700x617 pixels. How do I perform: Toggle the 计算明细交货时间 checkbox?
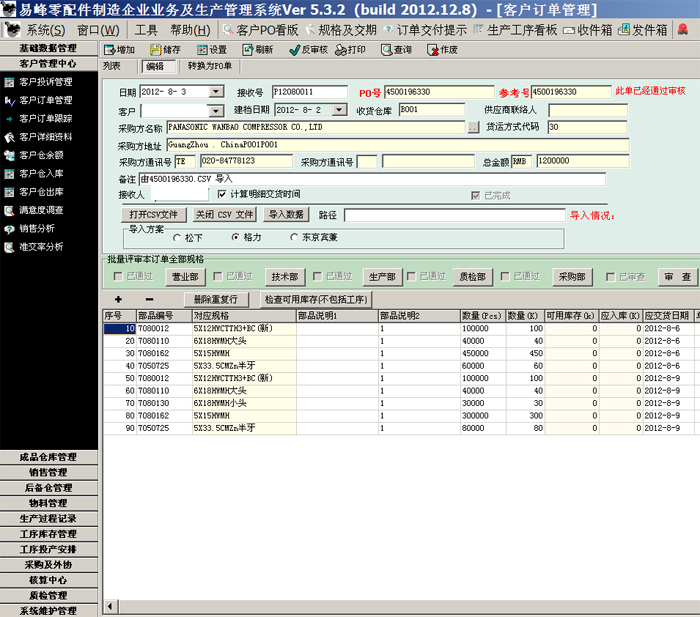(x=221, y=194)
